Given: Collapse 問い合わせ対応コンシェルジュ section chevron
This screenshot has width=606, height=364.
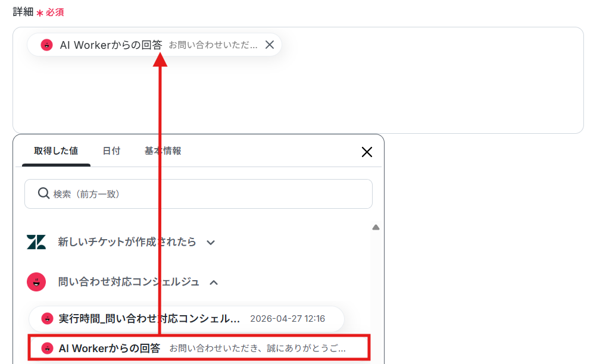Looking at the screenshot, I should click(x=214, y=283).
